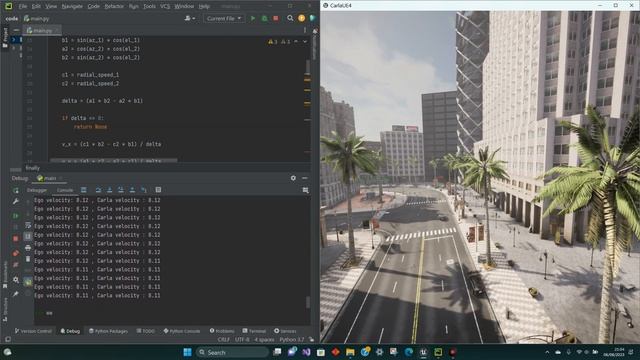Open Terminal tool window

pyautogui.click(x=254, y=331)
